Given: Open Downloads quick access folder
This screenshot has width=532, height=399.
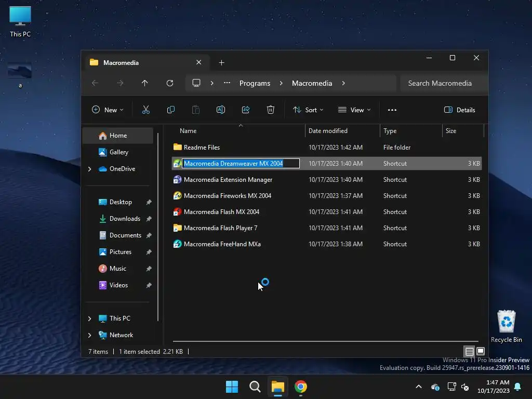Looking at the screenshot, I should 124,219.
